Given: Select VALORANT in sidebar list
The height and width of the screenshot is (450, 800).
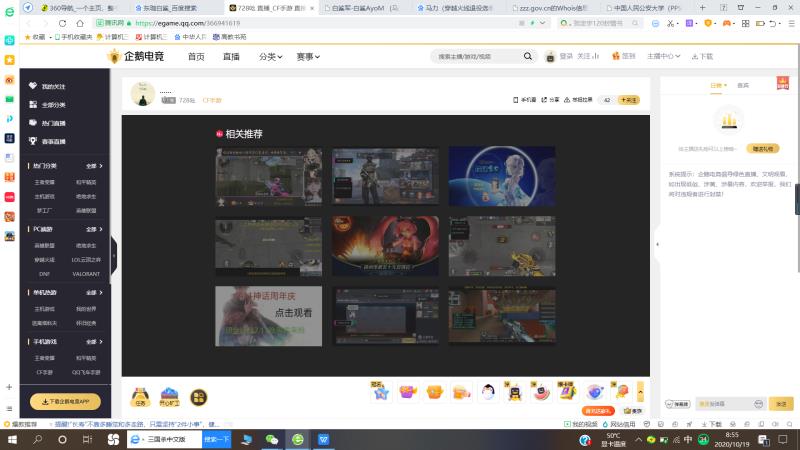Looking at the screenshot, I should coord(86,274).
